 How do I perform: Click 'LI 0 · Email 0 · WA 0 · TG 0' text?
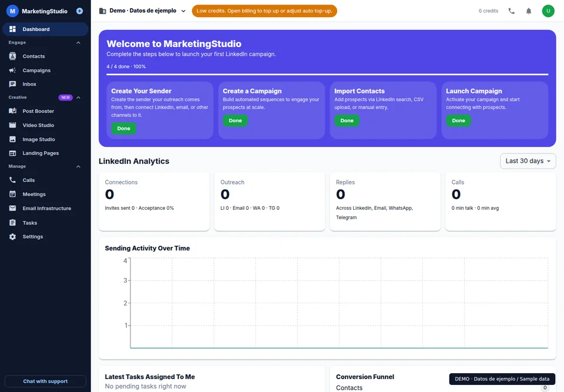pyautogui.click(x=250, y=208)
